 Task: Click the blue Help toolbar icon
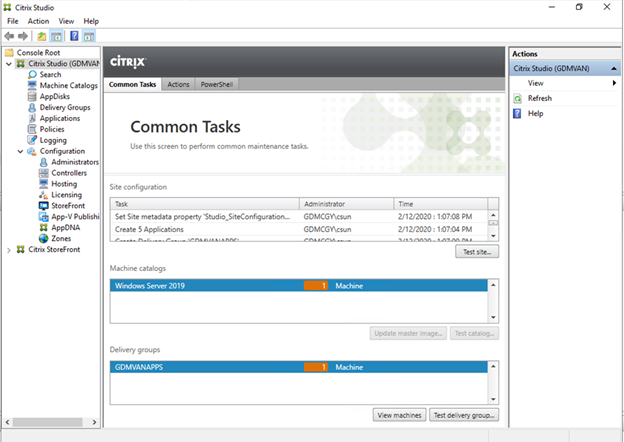(x=74, y=36)
